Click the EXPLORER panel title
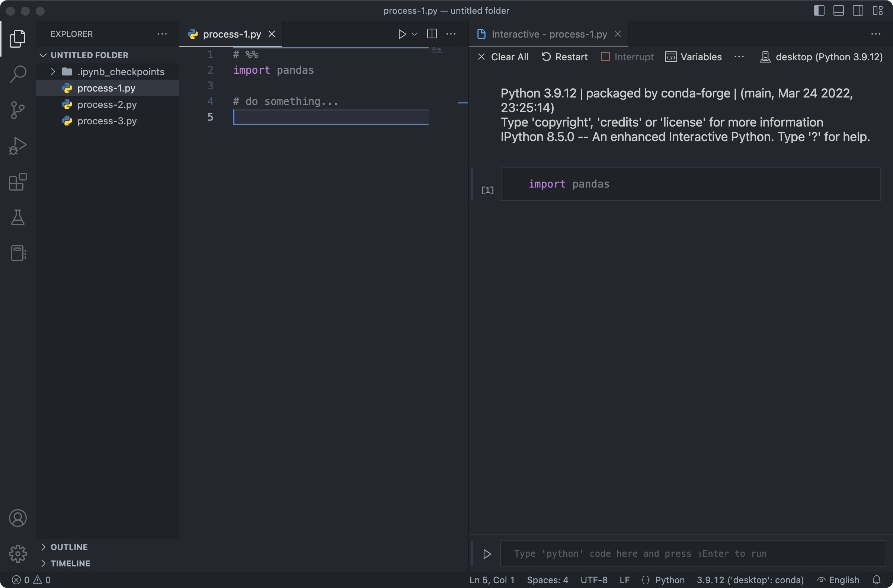Image resolution: width=893 pixels, height=588 pixels. (72, 34)
